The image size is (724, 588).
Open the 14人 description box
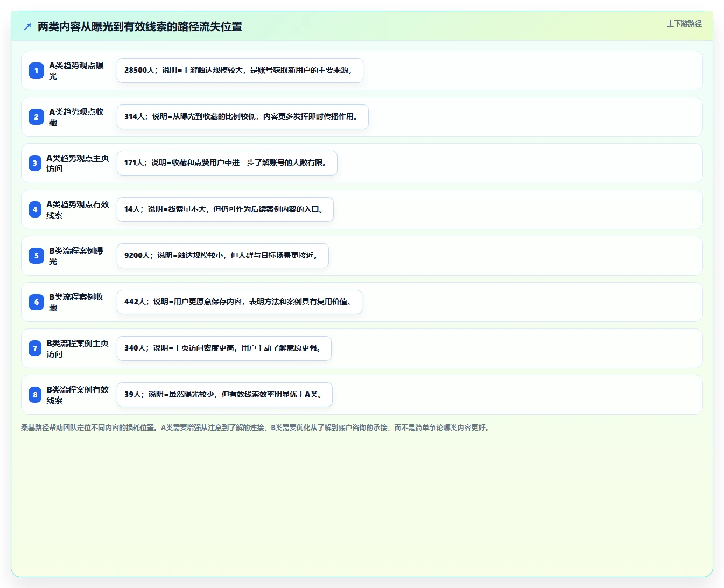[x=225, y=209]
